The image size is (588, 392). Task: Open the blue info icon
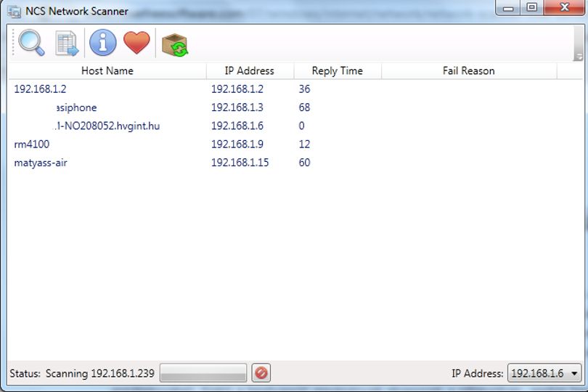click(x=103, y=43)
